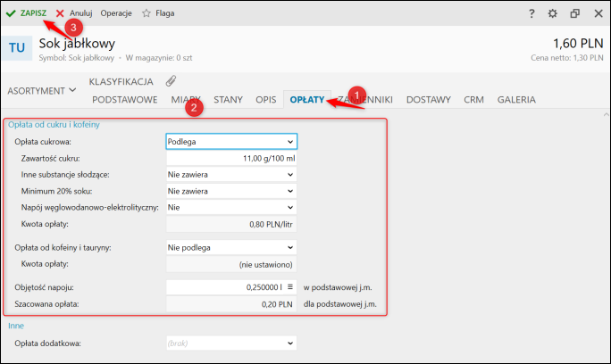
Task: Switch to the STANY tab
Action: pyautogui.click(x=228, y=100)
